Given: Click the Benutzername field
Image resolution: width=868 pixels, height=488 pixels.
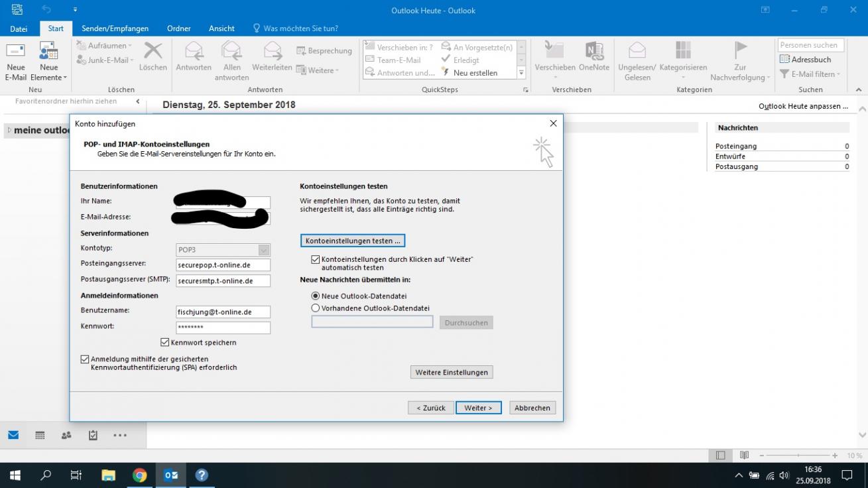Looking at the screenshot, I should (x=223, y=312).
